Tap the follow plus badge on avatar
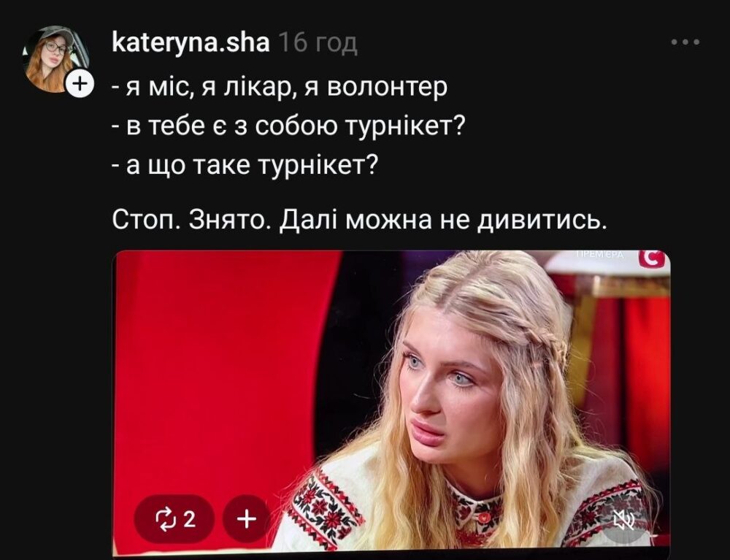The width and height of the screenshot is (730, 560). (80, 84)
